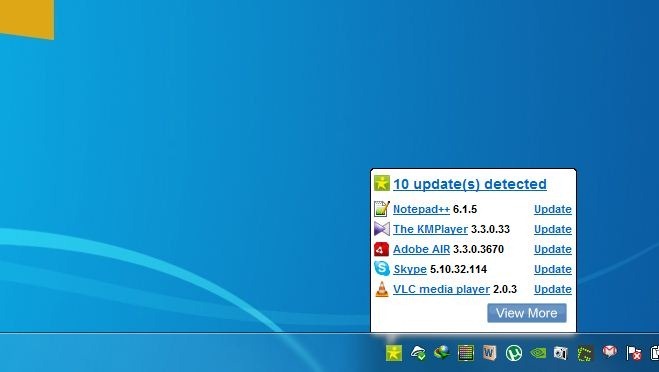Click the Notepad++ icon in update list
Screen dimensions: 659x372
(x=382, y=209)
